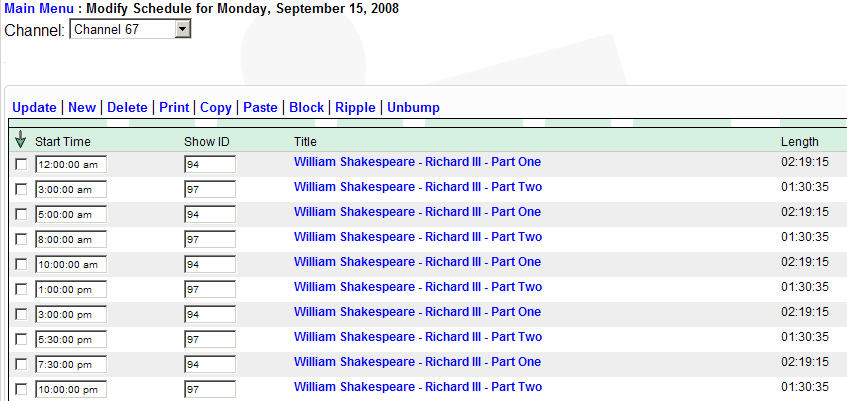Check the box for the 12:00:00 am row
This screenshot has width=847, height=401.
21,164
